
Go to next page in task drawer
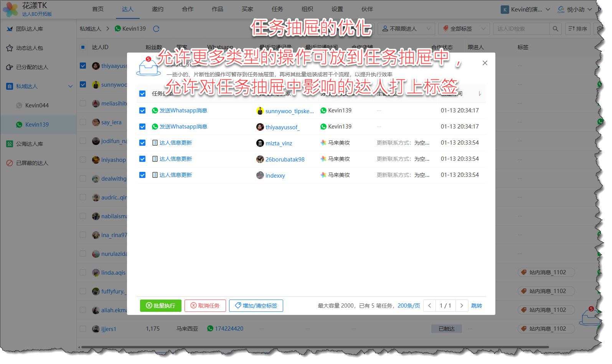coord(462,306)
